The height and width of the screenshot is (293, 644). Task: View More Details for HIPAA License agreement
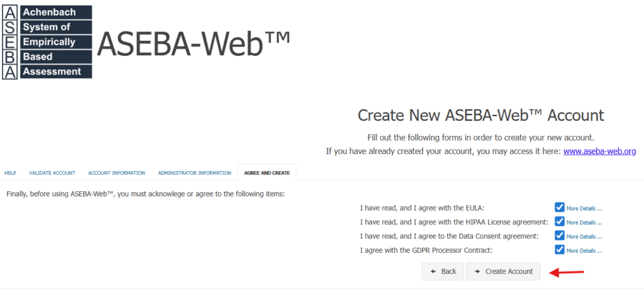point(584,223)
